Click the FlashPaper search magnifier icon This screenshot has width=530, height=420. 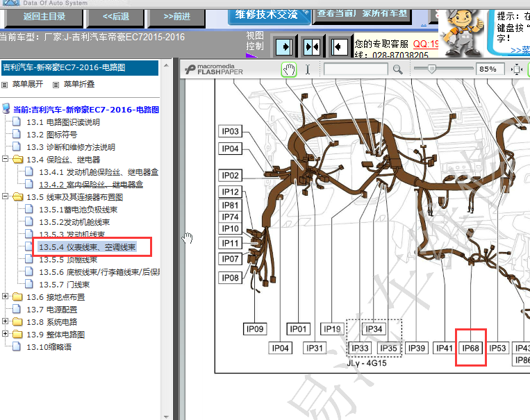398,69
